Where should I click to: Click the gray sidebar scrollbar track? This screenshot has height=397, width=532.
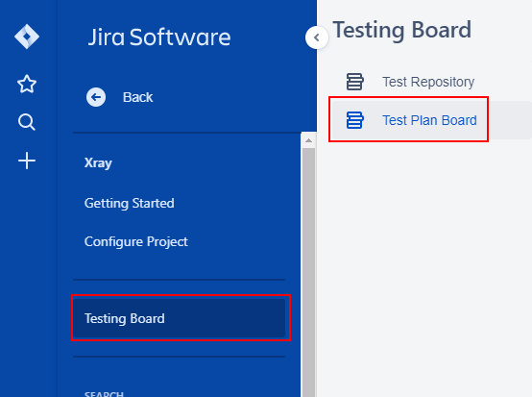coord(308,272)
